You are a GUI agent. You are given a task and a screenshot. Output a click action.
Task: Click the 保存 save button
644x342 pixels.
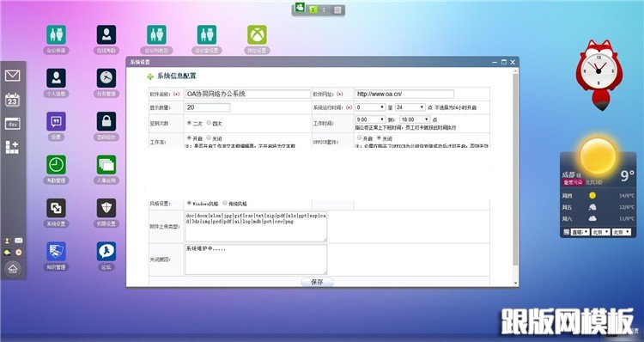click(x=317, y=282)
